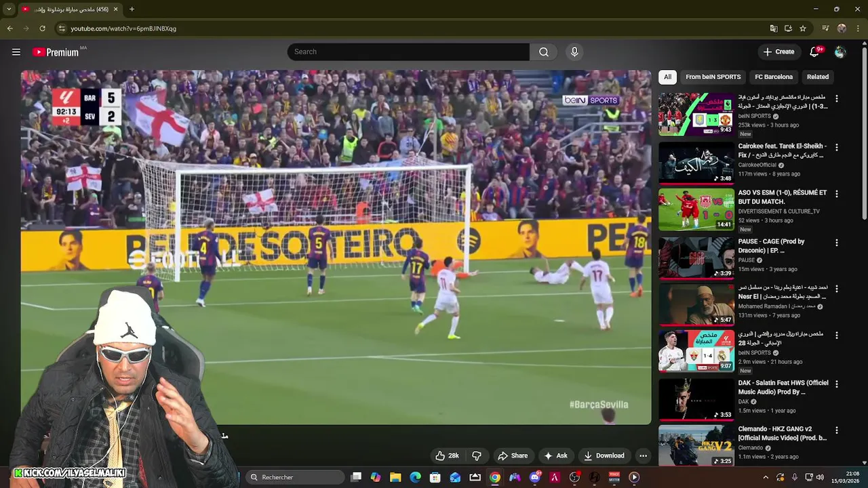The image size is (868, 488).
Task: Open Chrome tab search dropdown
Action: (9, 9)
